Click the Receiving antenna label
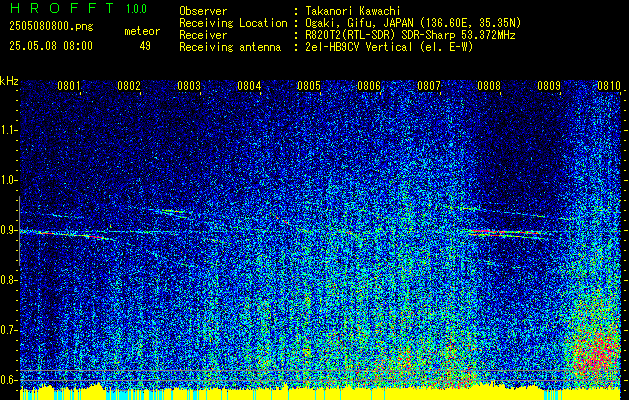The height and width of the screenshot is (400, 629). point(230,47)
